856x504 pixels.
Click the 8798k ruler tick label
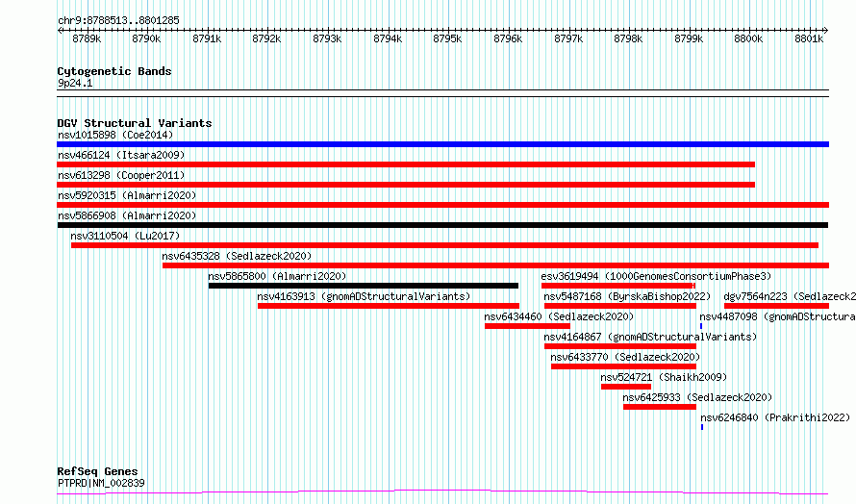pyautogui.click(x=628, y=38)
